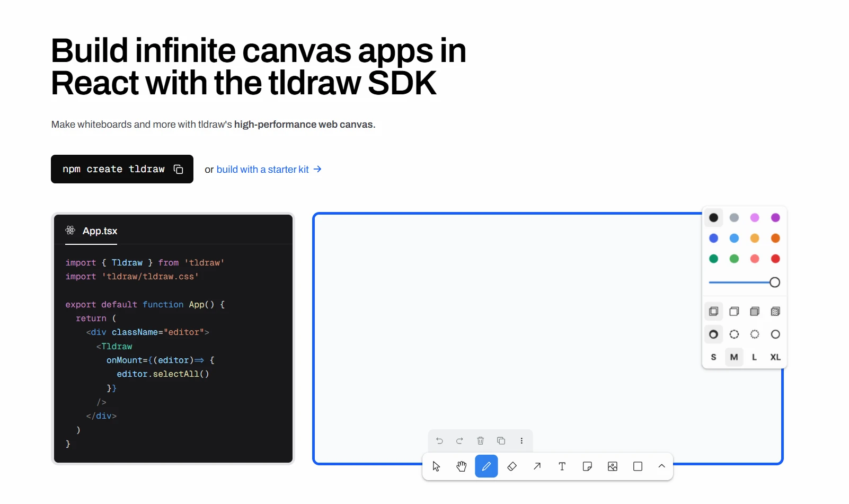Click the high-performance web canvas text
The image size is (849, 504).
point(305,125)
